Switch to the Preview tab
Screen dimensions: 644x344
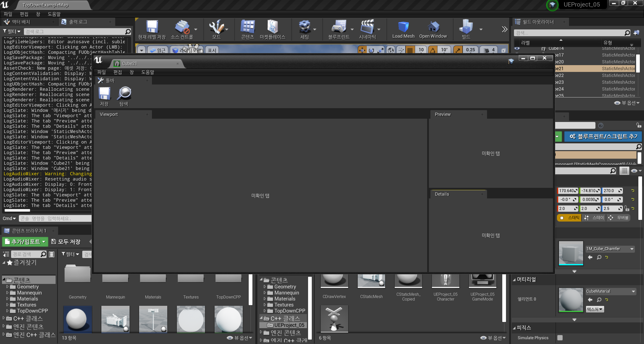click(x=443, y=114)
